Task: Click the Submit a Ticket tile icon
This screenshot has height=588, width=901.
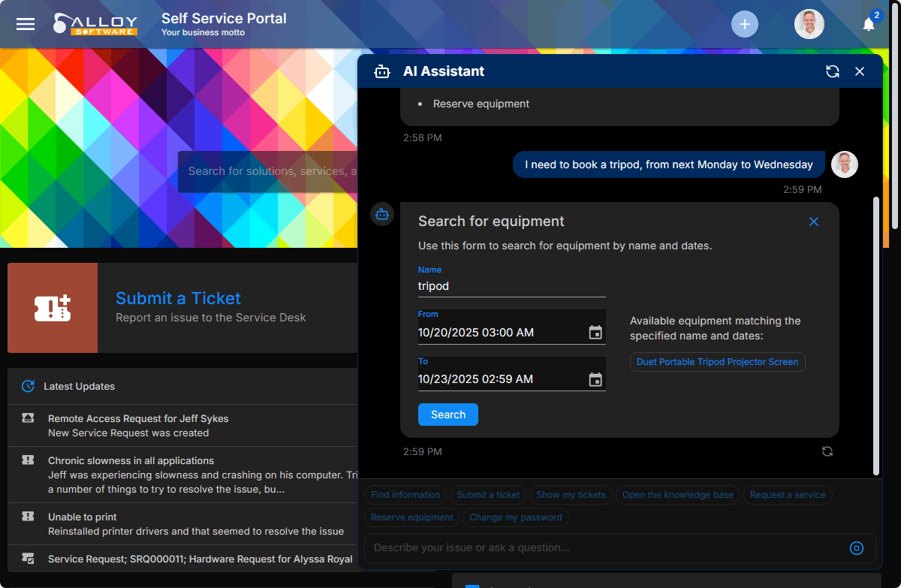Action: pyautogui.click(x=53, y=308)
